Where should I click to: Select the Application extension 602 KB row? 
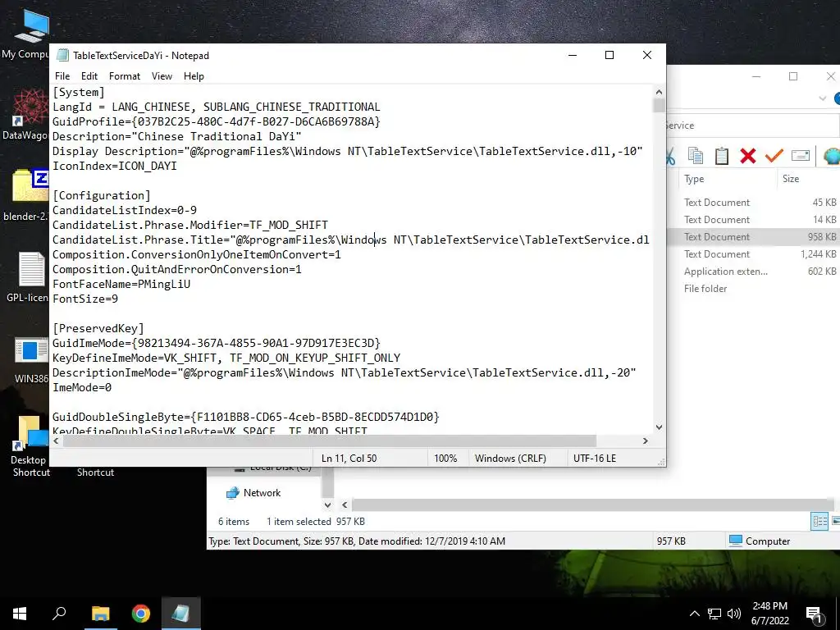coord(753,271)
